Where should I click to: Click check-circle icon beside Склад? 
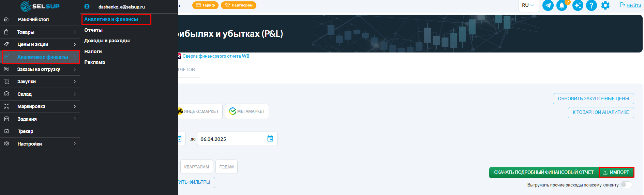[x=6, y=94]
